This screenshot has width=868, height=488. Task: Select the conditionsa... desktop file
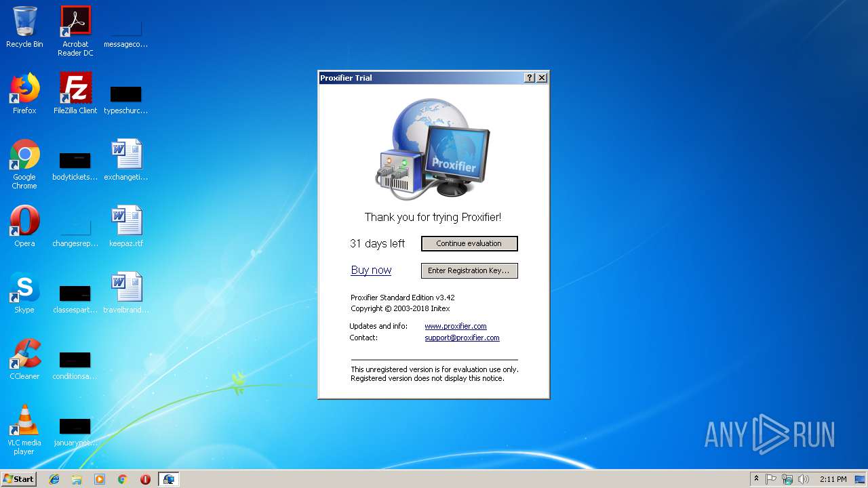(75, 365)
